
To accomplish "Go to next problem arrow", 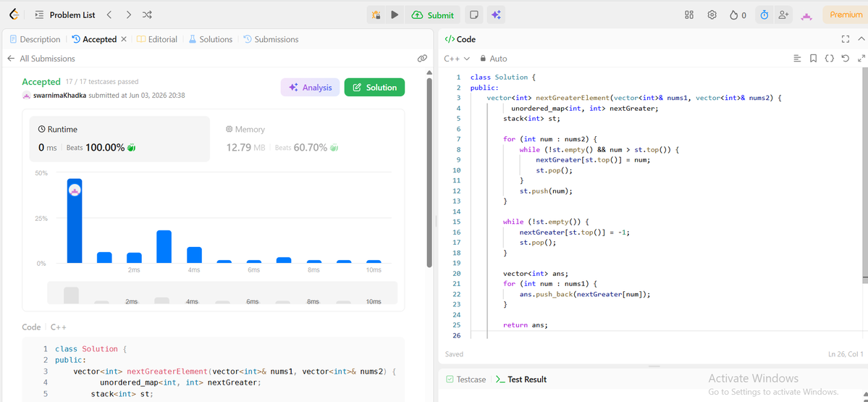I will [x=128, y=15].
